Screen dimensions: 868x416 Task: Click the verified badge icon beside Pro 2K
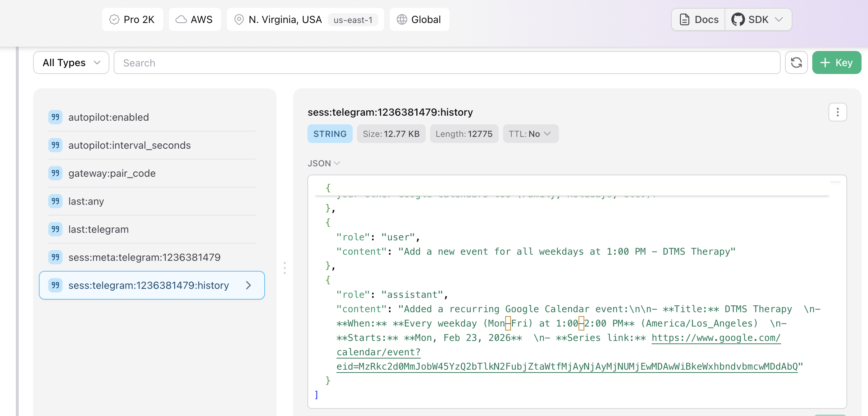click(x=114, y=19)
